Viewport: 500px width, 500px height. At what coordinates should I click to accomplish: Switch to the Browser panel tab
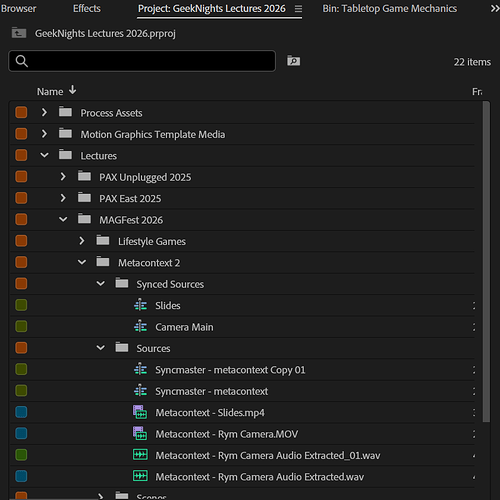[18, 8]
